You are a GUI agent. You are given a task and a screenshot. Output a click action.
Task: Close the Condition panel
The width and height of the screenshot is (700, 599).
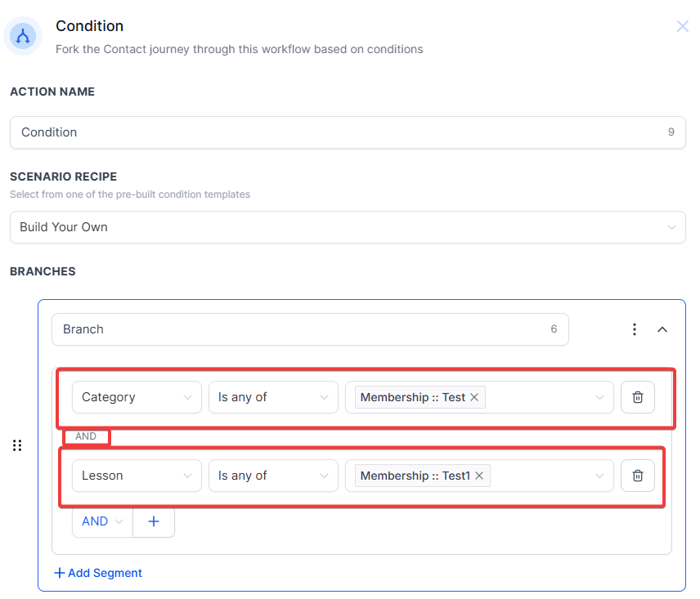[682, 27]
